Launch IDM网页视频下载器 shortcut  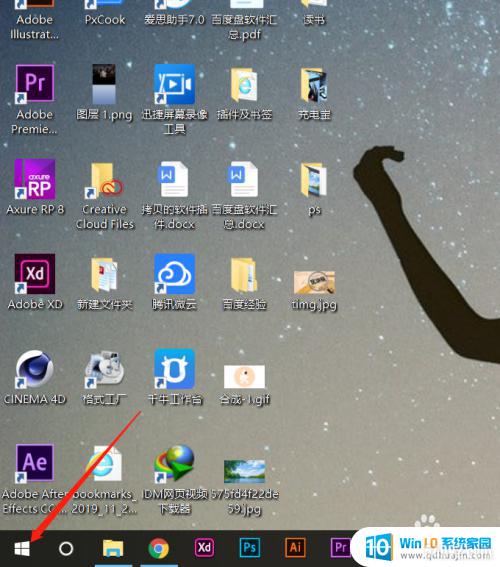(x=174, y=479)
